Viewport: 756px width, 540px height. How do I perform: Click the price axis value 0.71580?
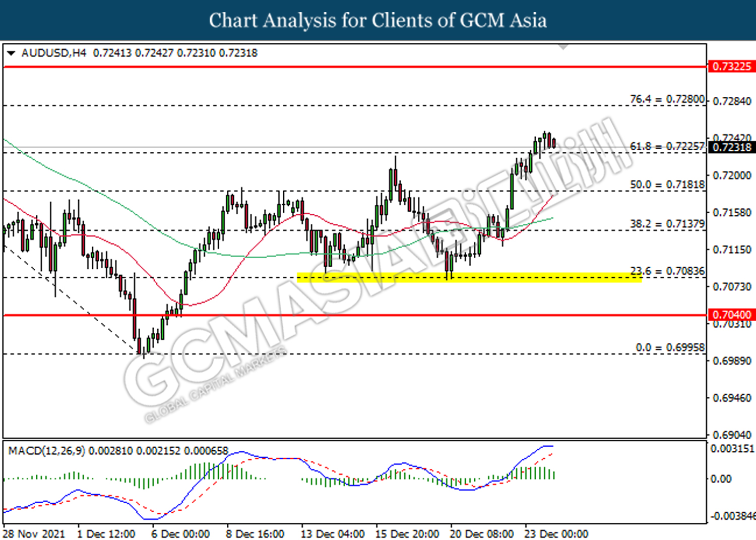(x=732, y=212)
